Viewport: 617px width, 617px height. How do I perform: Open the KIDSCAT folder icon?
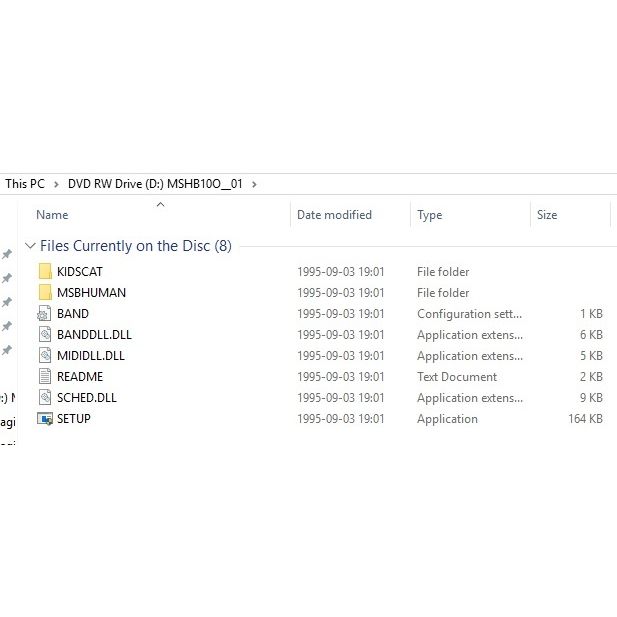(x=45, y=272)
